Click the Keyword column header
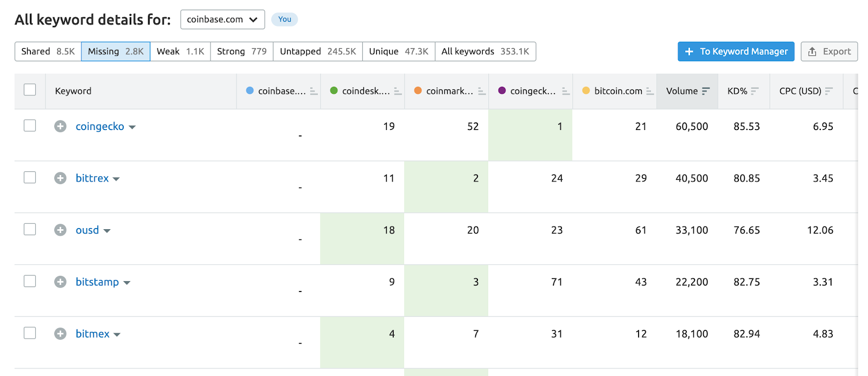This screenshot has width=868, height=376. (73, 91)
